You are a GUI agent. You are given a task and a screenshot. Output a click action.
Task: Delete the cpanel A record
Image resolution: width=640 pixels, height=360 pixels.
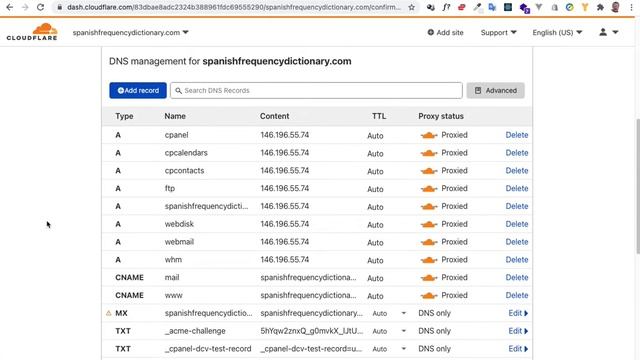517,135
